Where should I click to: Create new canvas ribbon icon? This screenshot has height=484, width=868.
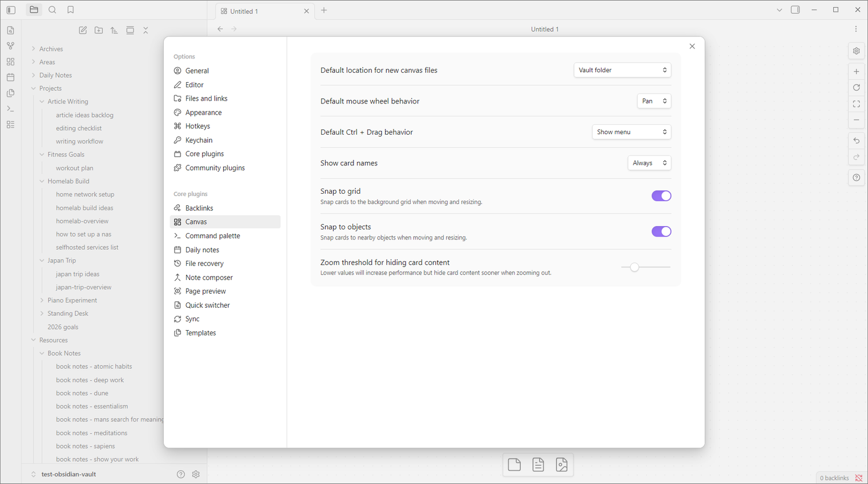pos(10,61)
